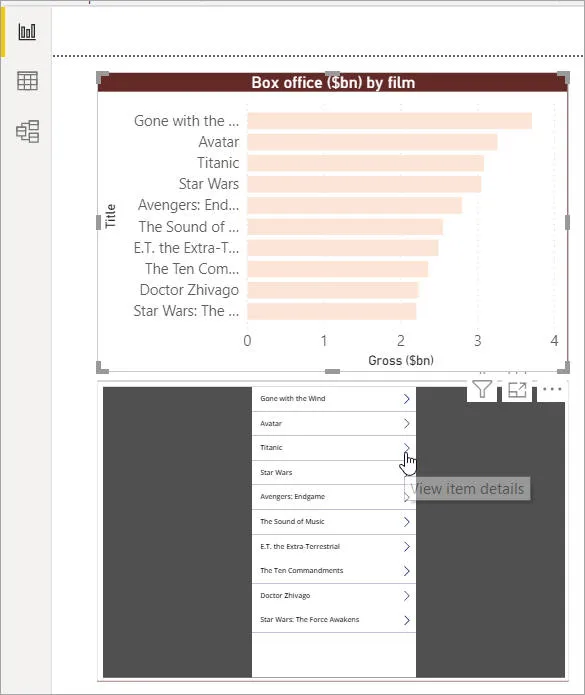Click the chart's bottom-right corner resize handle

[x=564, y=367]
